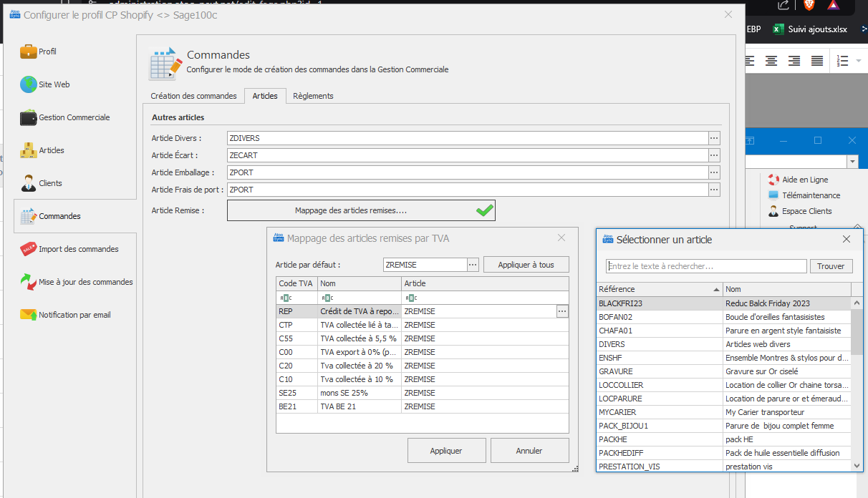Open the Gestion Commerciale section
Screen dimensions: 868x498
(x=64, y=117)
